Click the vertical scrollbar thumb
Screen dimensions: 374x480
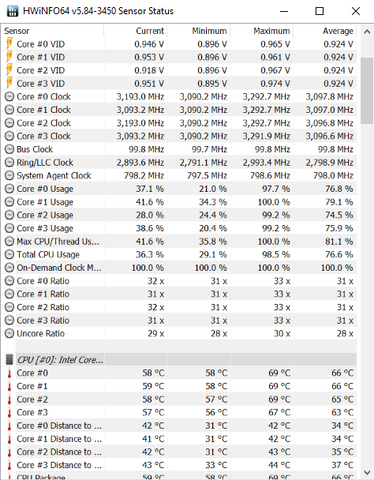click(367, 91)
